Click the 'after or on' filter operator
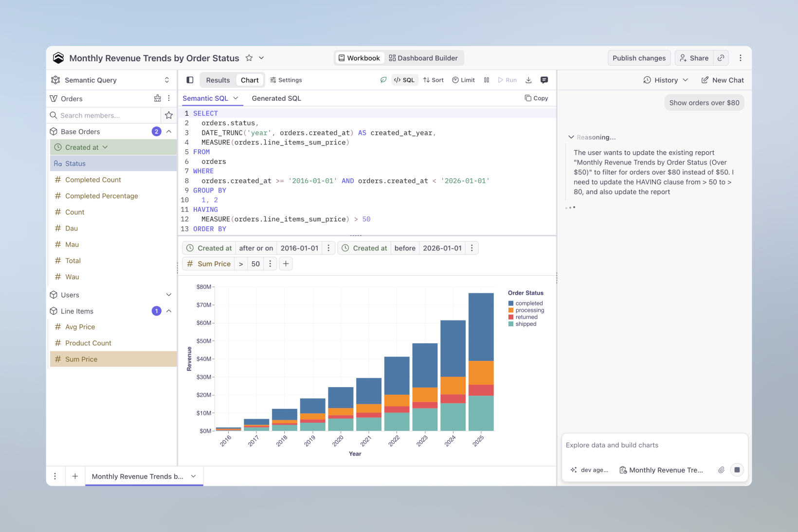Image resolution: width=798 pixels, height=532 pixels. [256, 248]
